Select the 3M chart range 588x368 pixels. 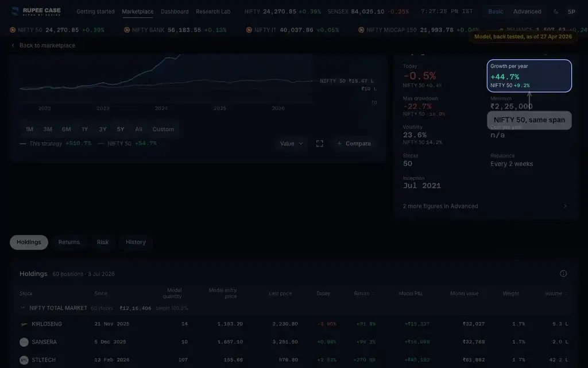[48, 129]
